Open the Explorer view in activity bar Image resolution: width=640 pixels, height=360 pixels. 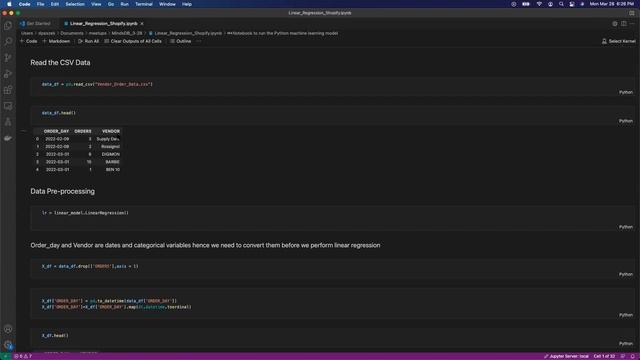pos(8,25)
